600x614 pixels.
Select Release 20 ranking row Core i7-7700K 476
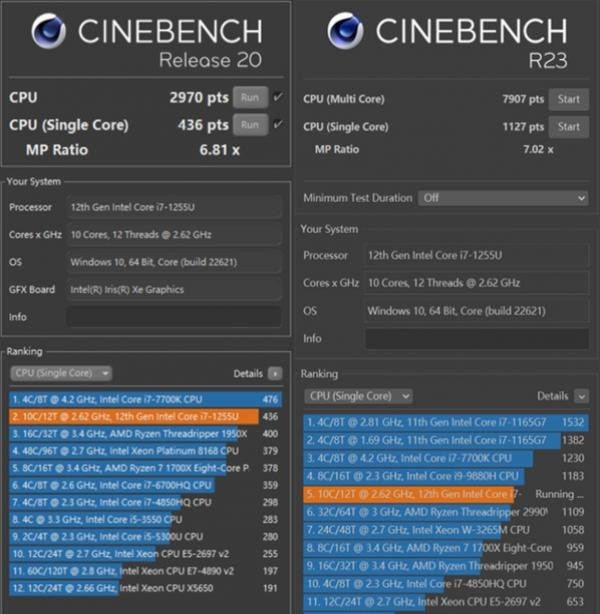click(x=145, y=399)
